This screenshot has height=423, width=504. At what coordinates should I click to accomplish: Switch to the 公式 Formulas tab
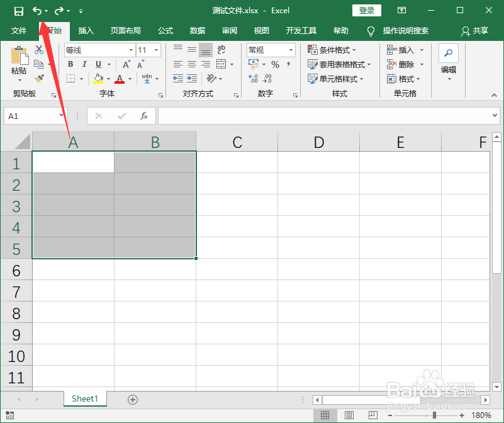(165, 31)
